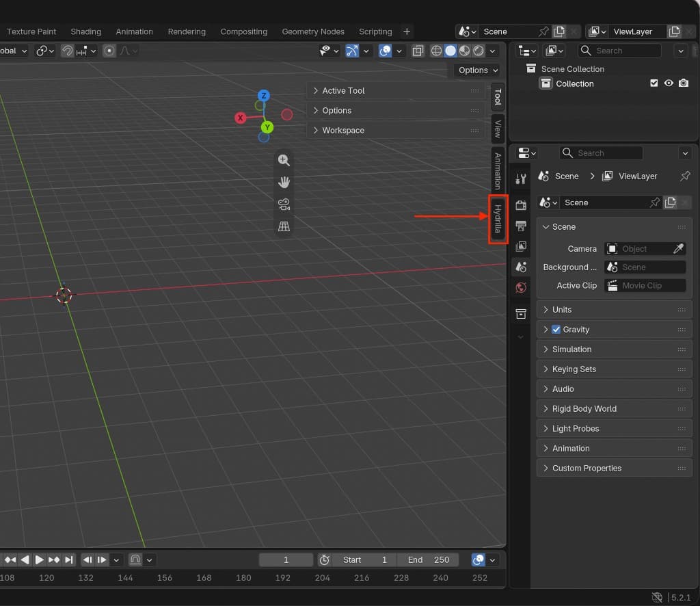Expand the Units panel
This screenshot has height=606, width=700.
615,310
